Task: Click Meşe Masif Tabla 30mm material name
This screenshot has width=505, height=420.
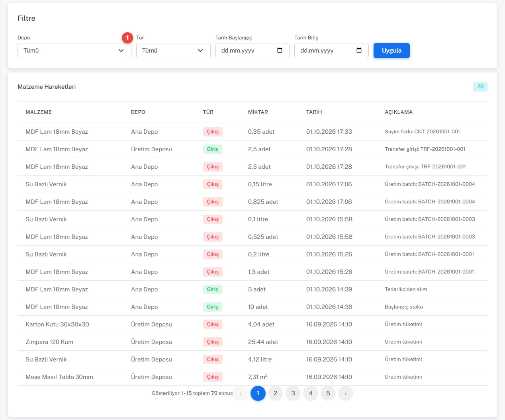Action: point(59,377)
